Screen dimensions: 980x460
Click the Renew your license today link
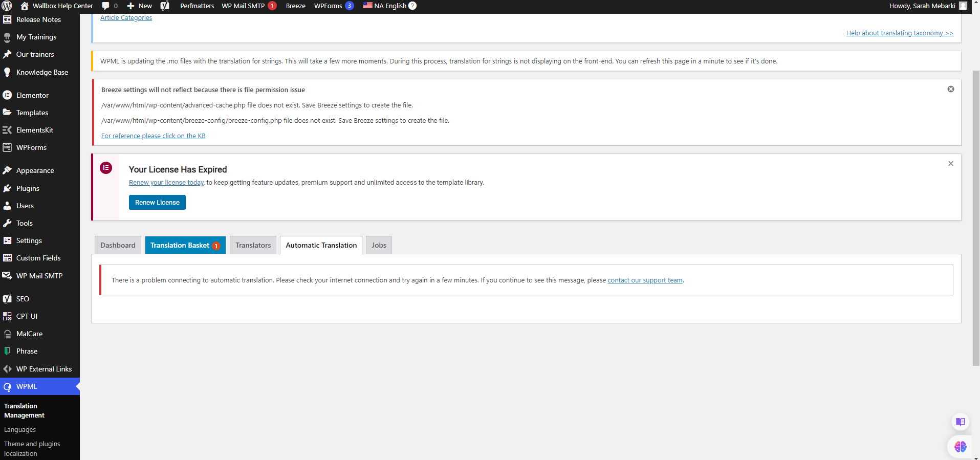tap(166, 183)
